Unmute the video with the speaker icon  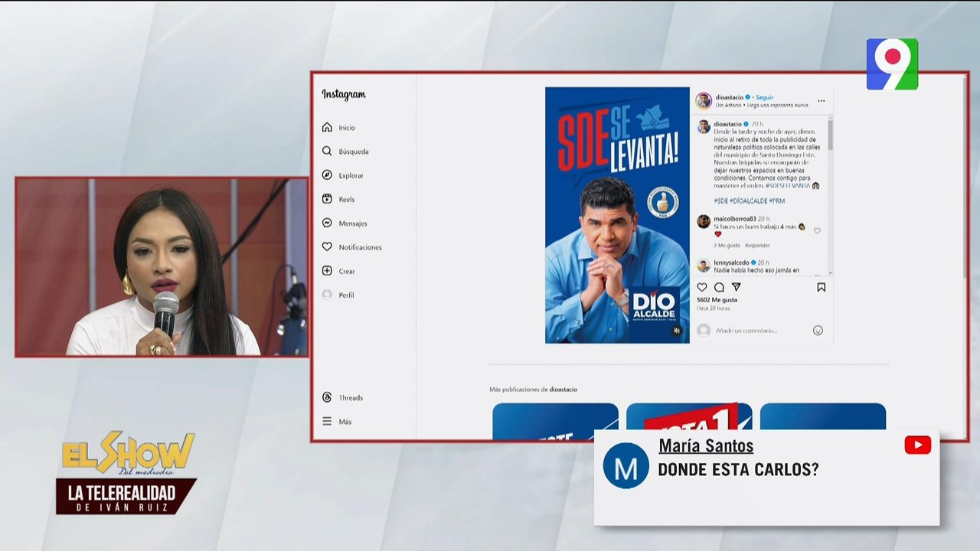[x=677, y=331]
